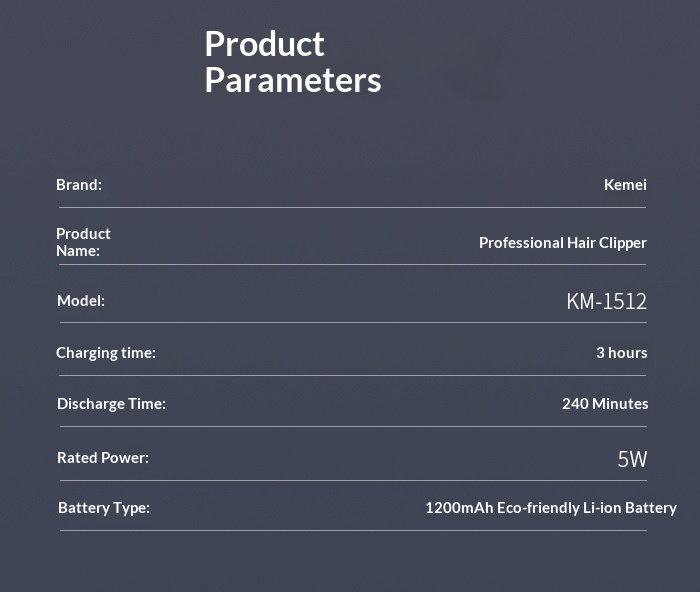Image resolution: width=700 pixels, height=592 pixels.
Task: Click the divider line under Battery Type row
Action: click(352, 531)
